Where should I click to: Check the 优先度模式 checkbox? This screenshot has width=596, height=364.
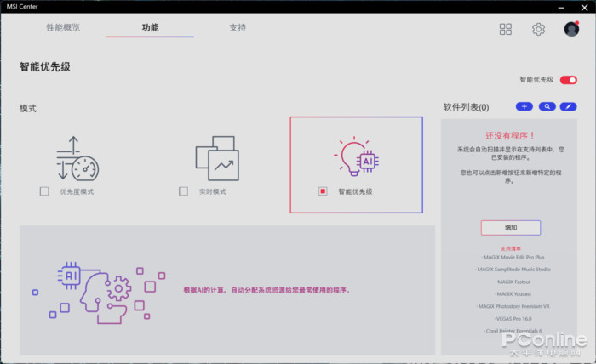coord(44,191)
